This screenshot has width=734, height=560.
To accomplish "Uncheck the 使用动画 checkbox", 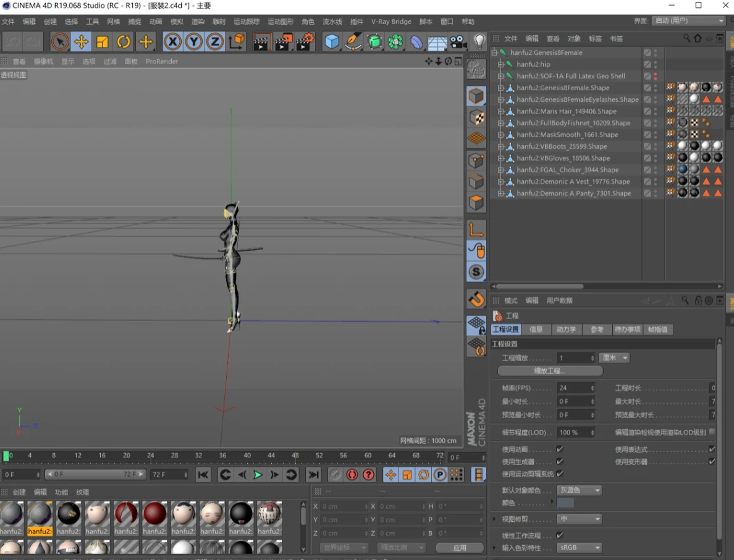I will point(559,449).
